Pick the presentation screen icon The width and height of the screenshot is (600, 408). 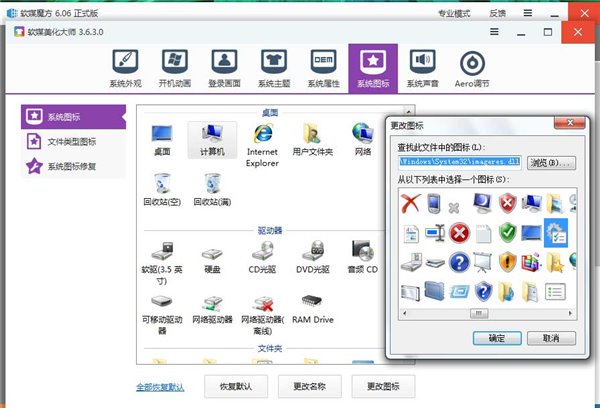(483, 262)
